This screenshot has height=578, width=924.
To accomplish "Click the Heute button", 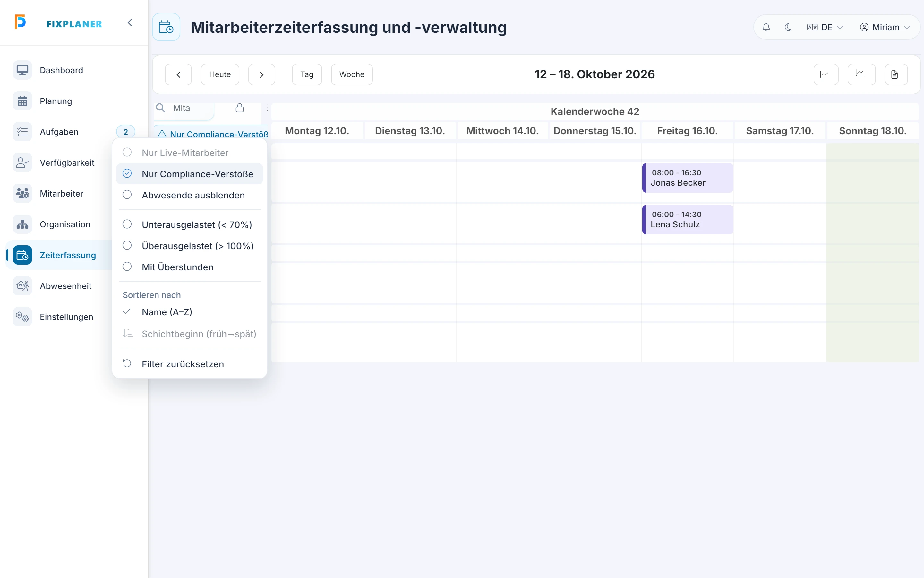I will [220, 74].
